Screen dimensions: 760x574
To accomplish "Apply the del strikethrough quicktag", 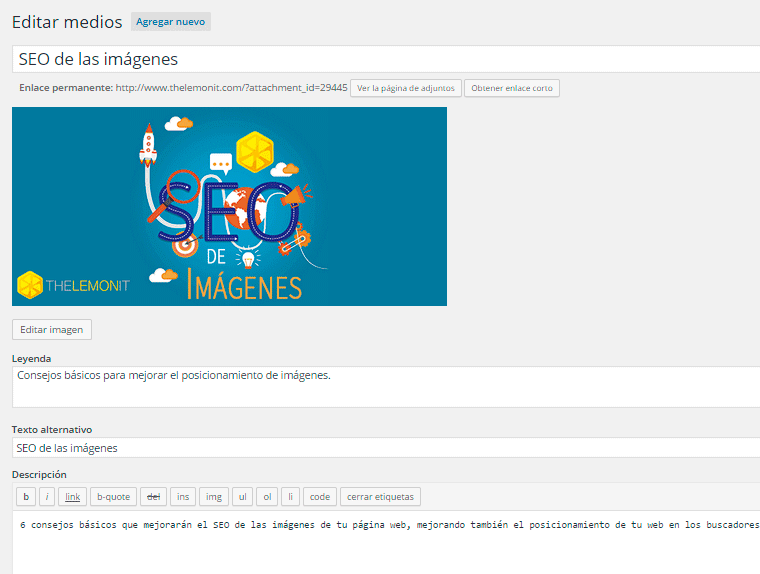I will [154, 497].
